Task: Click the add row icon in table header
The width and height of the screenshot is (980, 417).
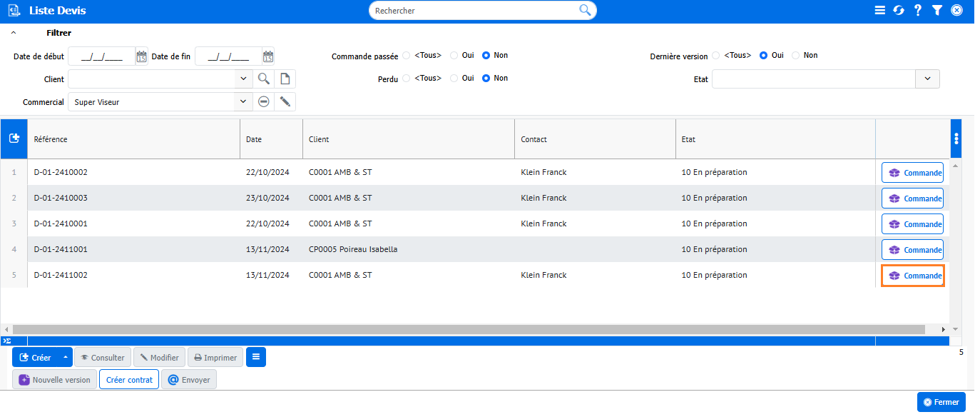Action: click(14, 139)
